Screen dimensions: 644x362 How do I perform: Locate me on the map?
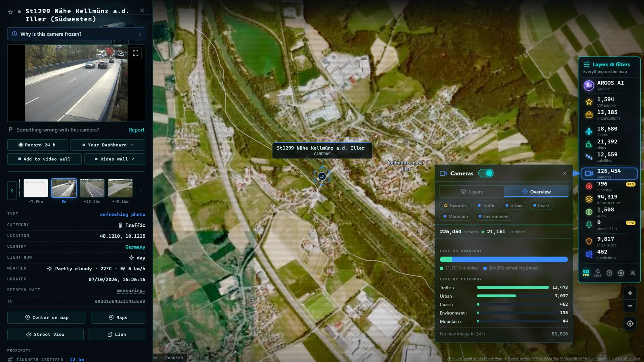630,323
